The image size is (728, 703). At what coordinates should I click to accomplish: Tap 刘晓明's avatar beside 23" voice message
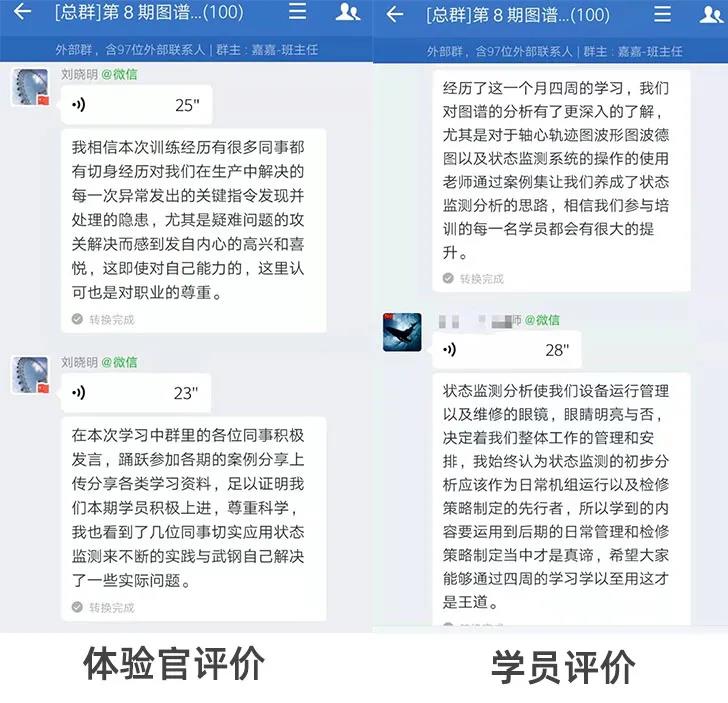click(x=30, y=375)
